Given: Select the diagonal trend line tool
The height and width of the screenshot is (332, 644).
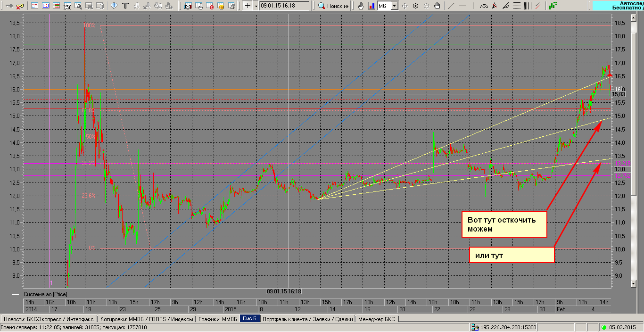Looking at the screenshot, I should pos(452,6).
